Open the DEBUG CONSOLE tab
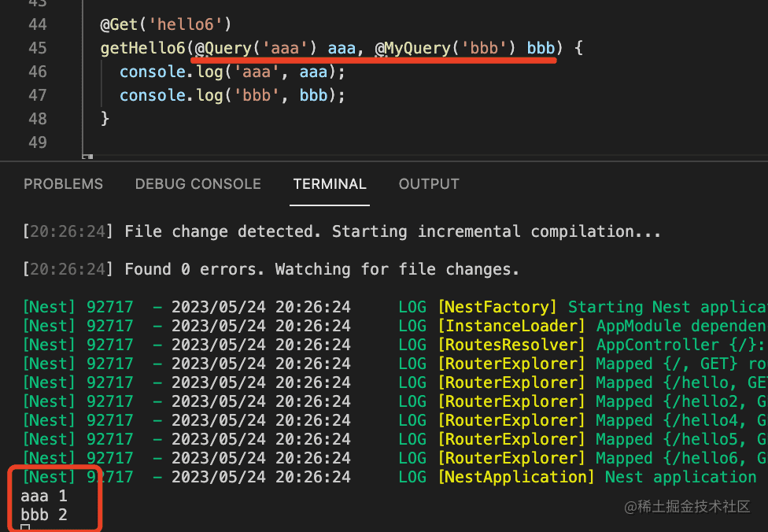This screenshot has width=768, height=532. tap(198, 184)
